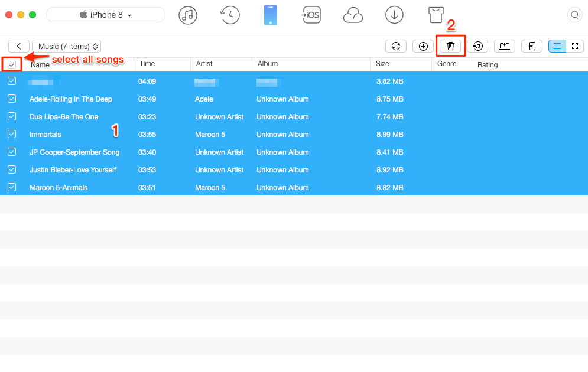Click the 03:40 time value

(x=147, y=152)
